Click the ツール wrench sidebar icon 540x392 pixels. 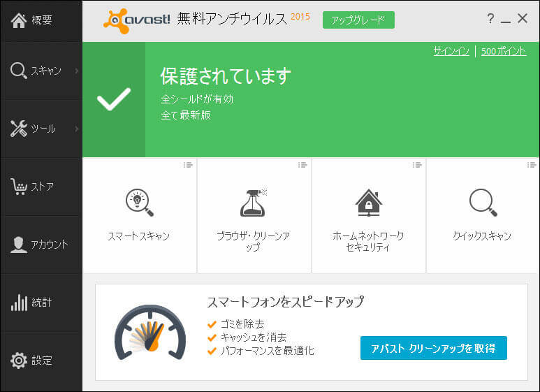(19, 129)
